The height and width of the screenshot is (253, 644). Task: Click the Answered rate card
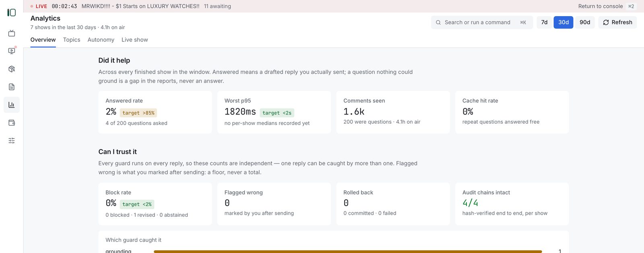(155, 112)
